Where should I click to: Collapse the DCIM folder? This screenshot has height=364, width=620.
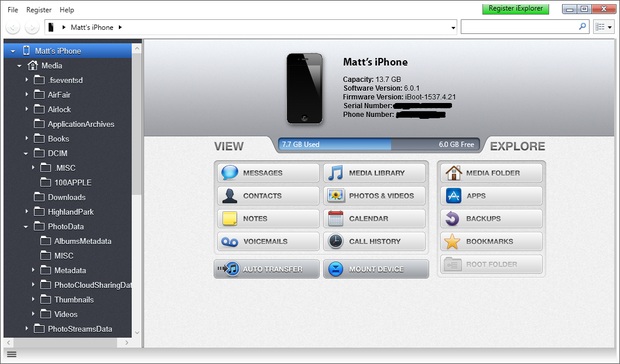coord(26,153)
